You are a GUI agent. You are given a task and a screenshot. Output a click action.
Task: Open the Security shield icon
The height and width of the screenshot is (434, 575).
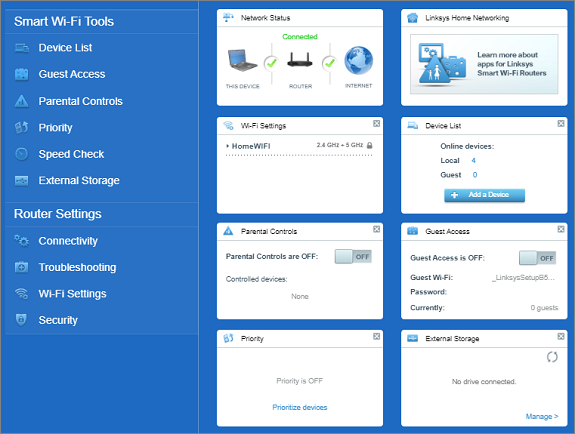pos(21,320)
